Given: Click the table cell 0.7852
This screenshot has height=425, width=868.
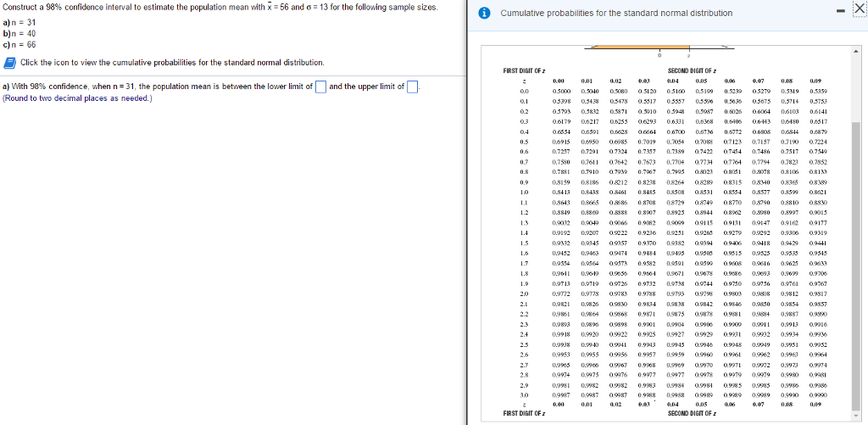Looking at the screenshot, I should click(818, 162).
